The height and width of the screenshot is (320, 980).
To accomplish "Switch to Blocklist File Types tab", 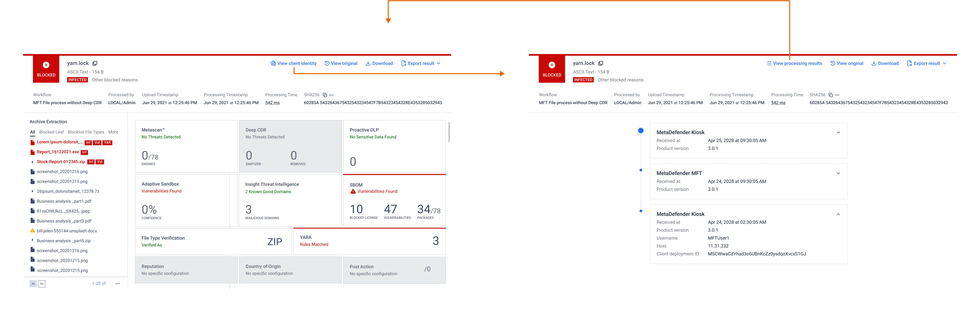I will pyautogui.click(x=86, y=132).
